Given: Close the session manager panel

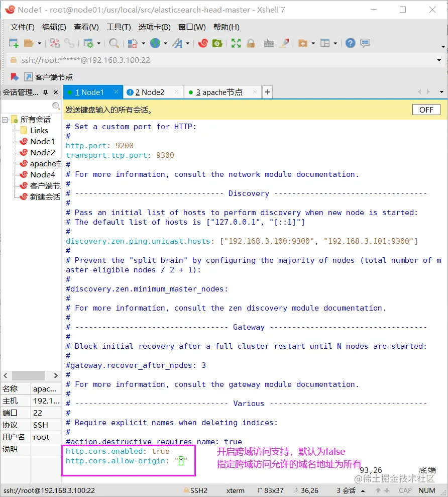Looking at the screenshot, I should coord(56,92).
